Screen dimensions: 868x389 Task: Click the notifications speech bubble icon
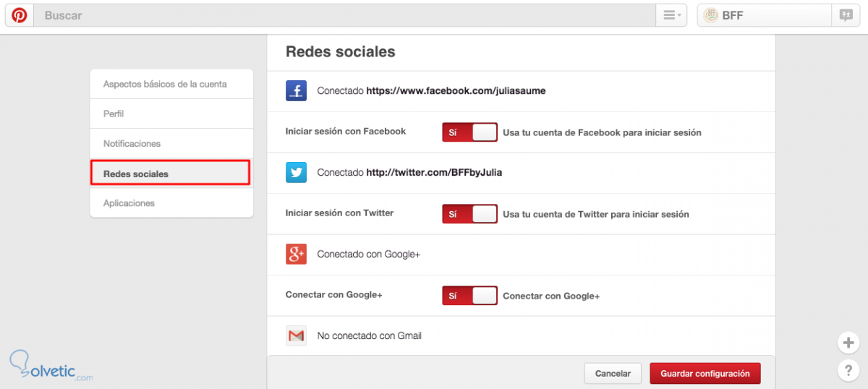click(845, 15)
